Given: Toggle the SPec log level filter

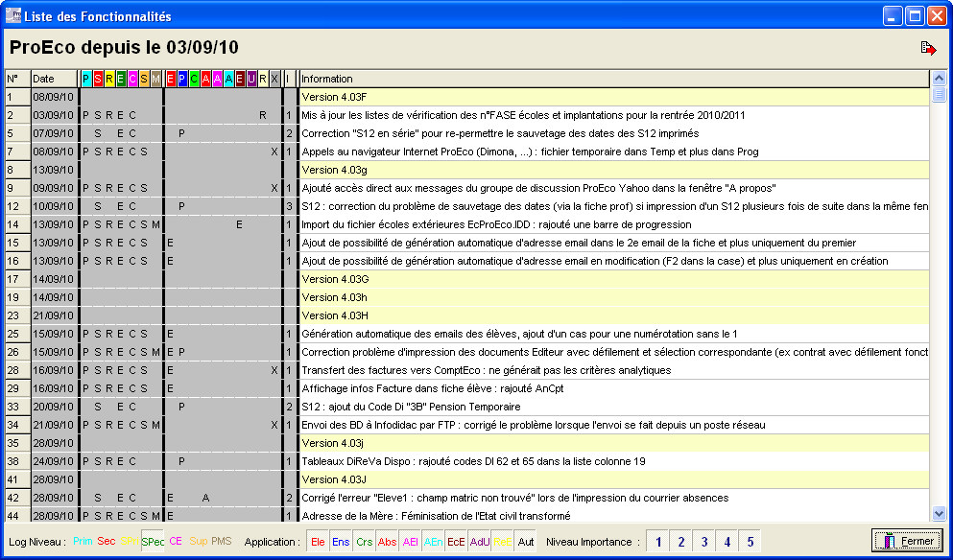Looking at the screenshot, I should click(x=153, y=541).
